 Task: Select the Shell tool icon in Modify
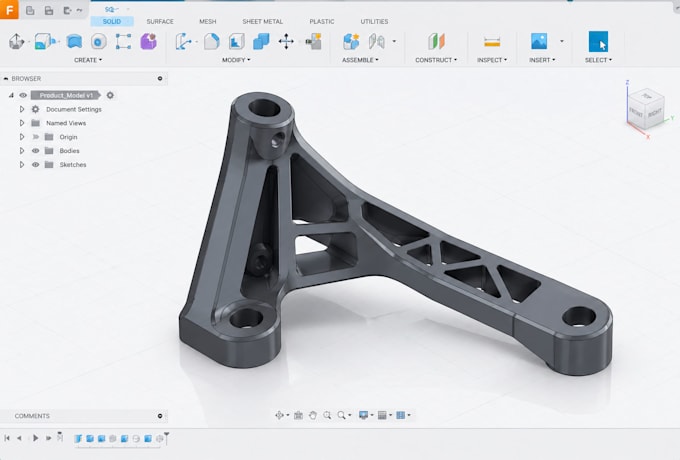click(236, 42)
